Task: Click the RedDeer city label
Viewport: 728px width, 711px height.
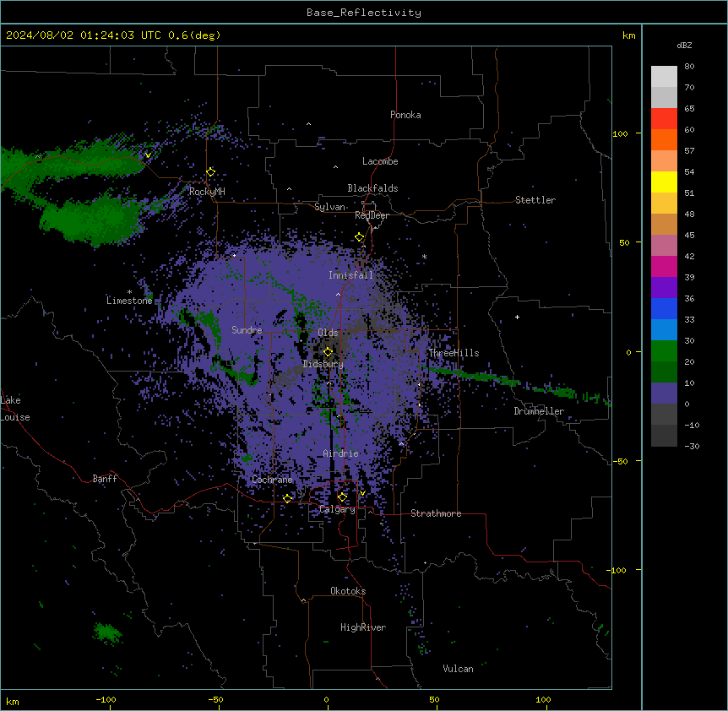Action: 372,215
